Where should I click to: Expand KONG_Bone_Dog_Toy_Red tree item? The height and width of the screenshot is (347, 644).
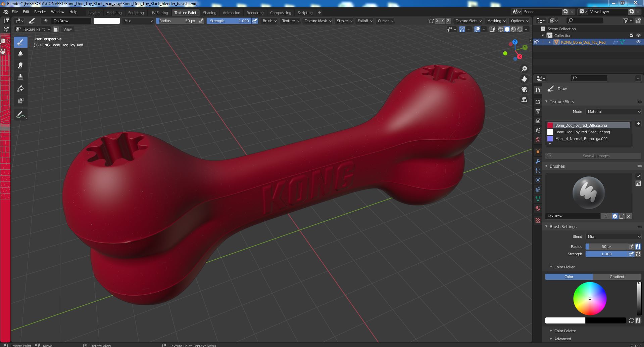pyautogui.click(x=549, y=42)
